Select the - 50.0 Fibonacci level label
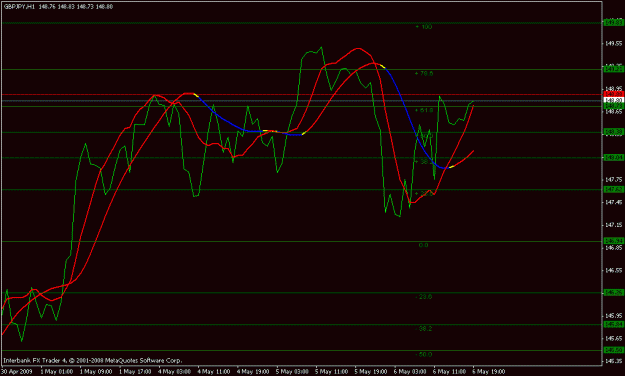625x376 pixels. click(x=424, y=354)
